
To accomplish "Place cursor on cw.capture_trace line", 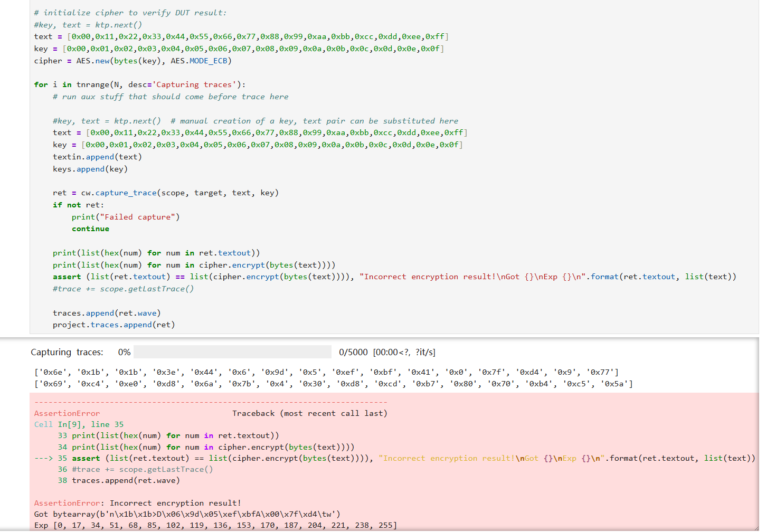I will (x=165, y=193).
